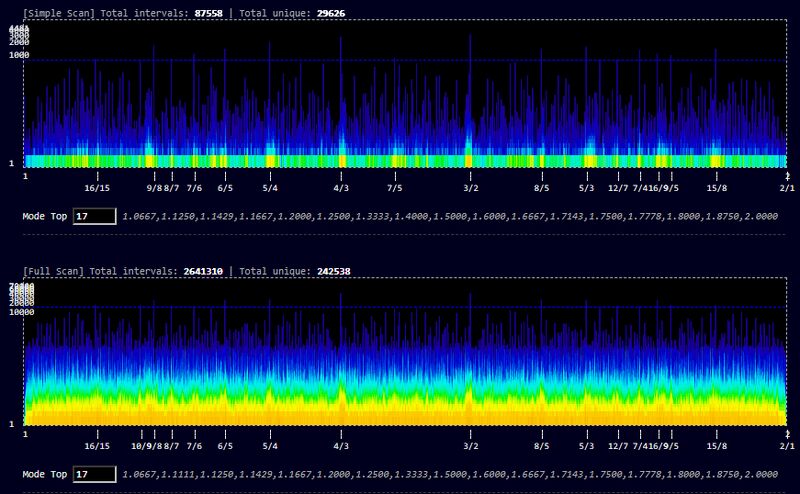800x494 pixels.
Task: Select the [Simple Scan] header label
Action: (x=59, y=13)
